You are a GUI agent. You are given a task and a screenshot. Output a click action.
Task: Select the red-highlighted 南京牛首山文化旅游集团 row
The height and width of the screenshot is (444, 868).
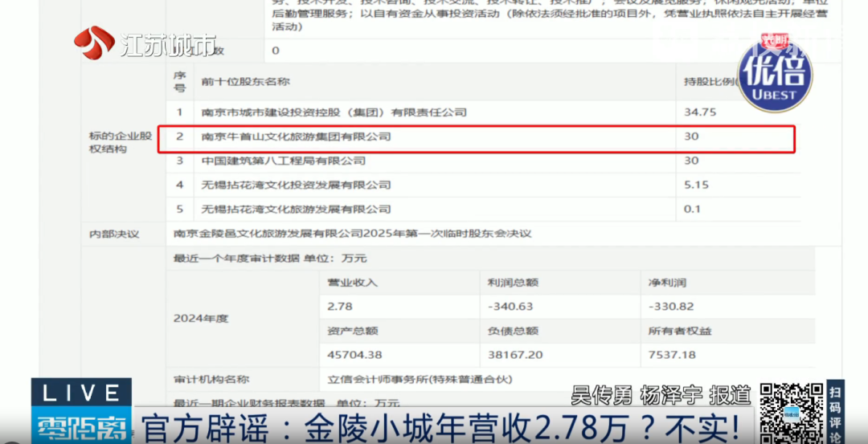click(x=476, y=137)
